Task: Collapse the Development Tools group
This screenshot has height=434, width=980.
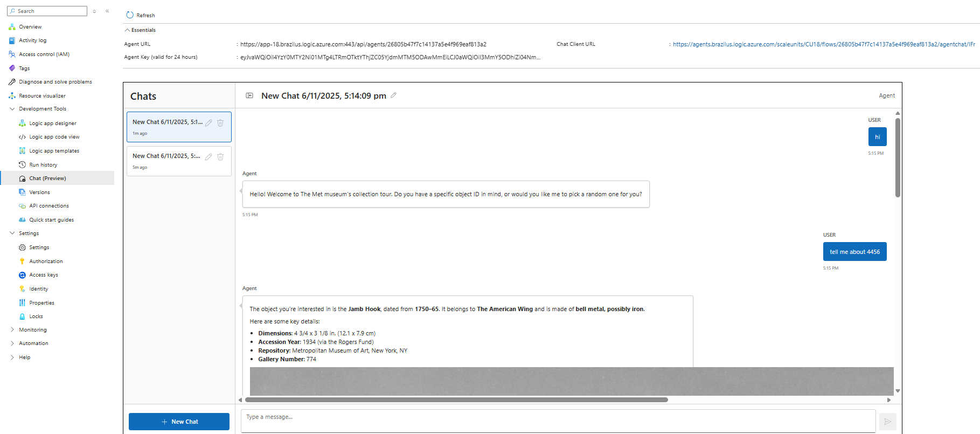Action: pos(12,109)
